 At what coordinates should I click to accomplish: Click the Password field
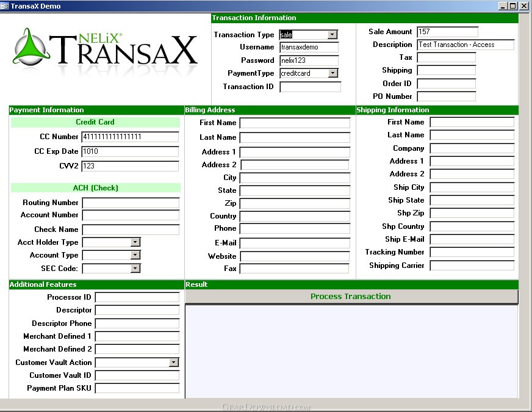pyautogui.click(x=309, y=60)
